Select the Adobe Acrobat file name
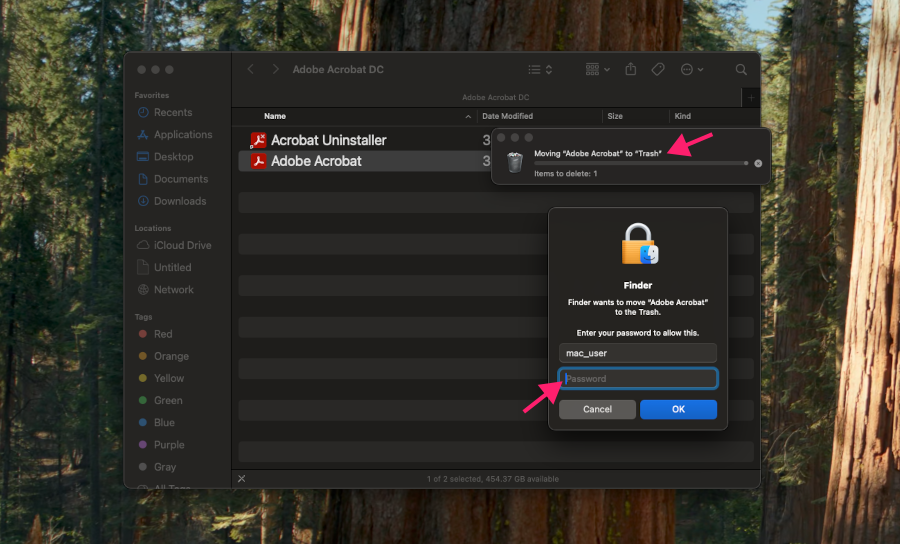Viewport: 900px width, 544px height. 316,161
